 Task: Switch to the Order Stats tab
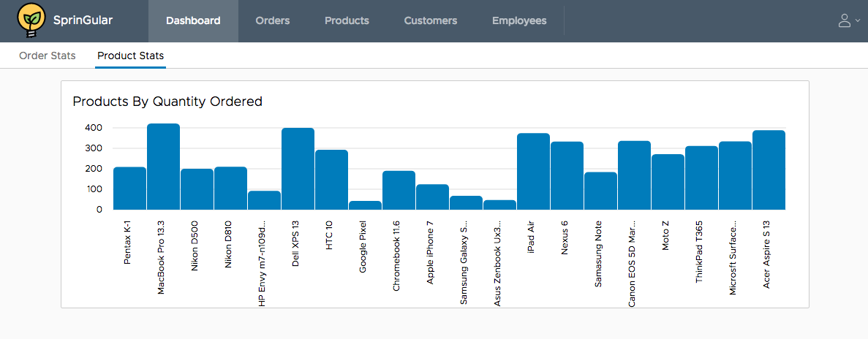[x=48, y=56]
